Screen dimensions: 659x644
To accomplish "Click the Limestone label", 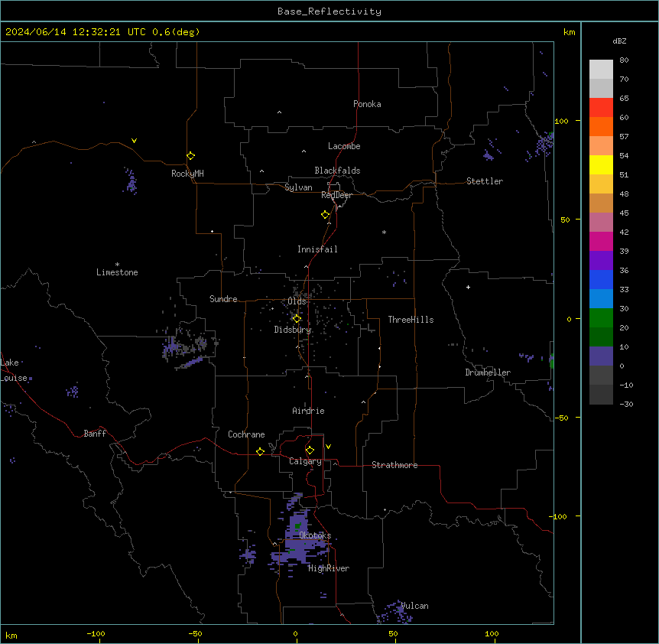I will (x=117, y=272).
